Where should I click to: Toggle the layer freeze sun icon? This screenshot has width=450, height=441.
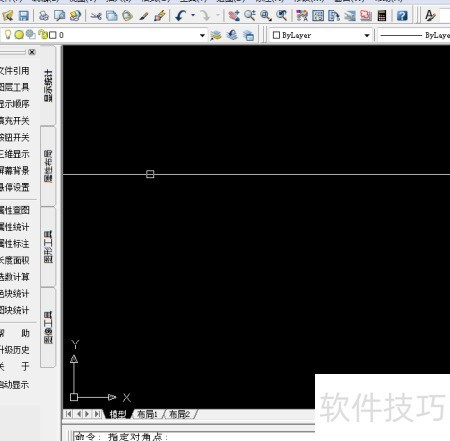coord(19,34)
